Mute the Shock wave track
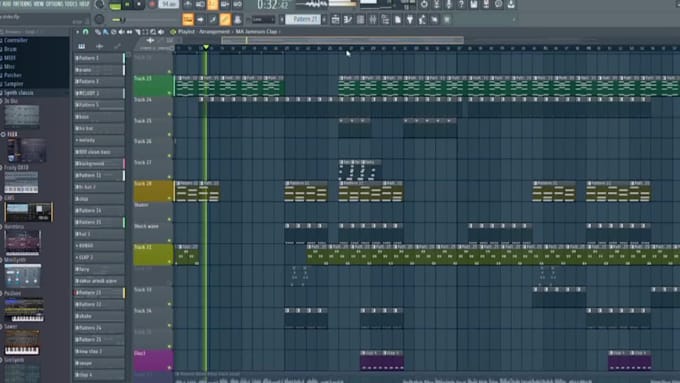The image size is (680, 383). click(x=170, y=240)
